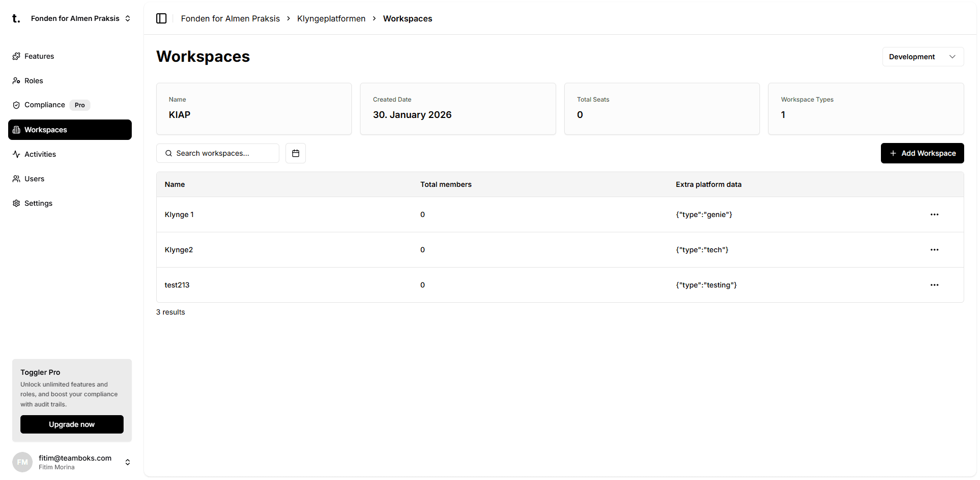Open the Roles page

[34, 81]
